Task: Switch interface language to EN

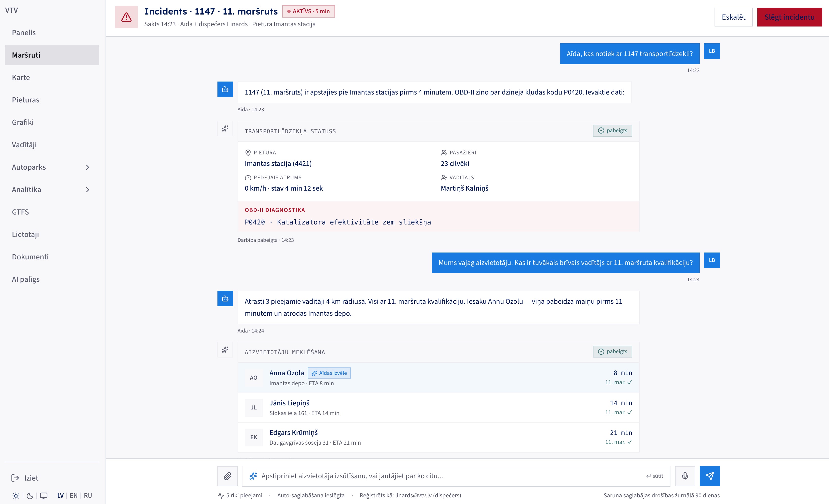Action: click(x=74, y=495)
